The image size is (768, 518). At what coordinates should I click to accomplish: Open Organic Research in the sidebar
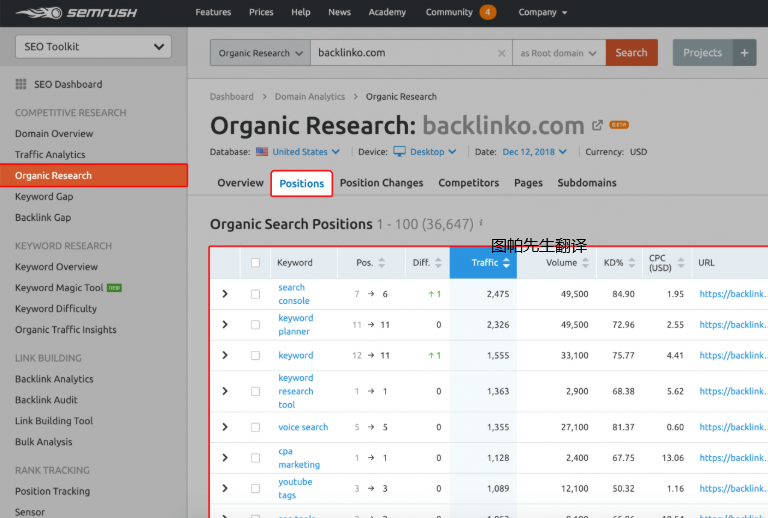pyautogui.click(x=94, y=176)
